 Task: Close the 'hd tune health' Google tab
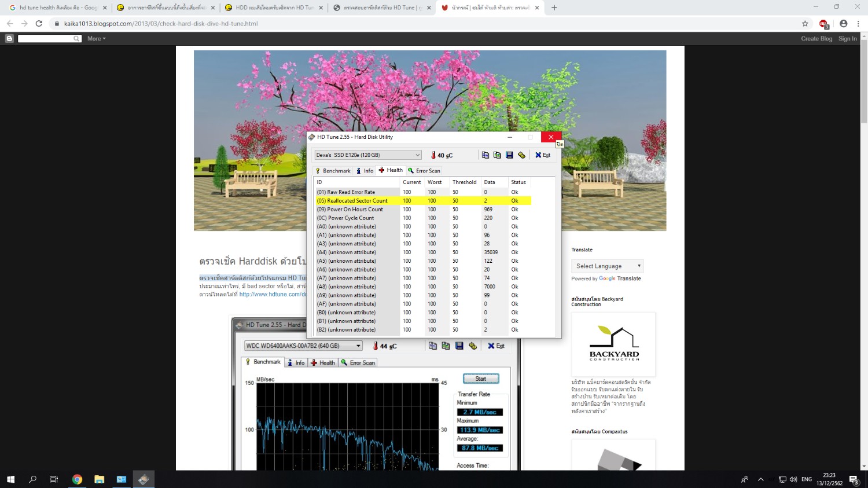(x=105, y=8)
